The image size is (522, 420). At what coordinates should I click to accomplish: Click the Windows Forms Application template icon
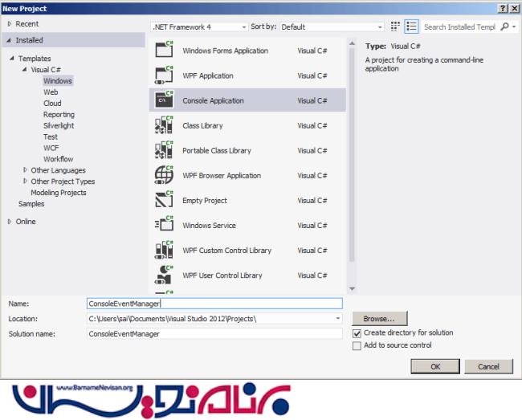click(164, 51)
